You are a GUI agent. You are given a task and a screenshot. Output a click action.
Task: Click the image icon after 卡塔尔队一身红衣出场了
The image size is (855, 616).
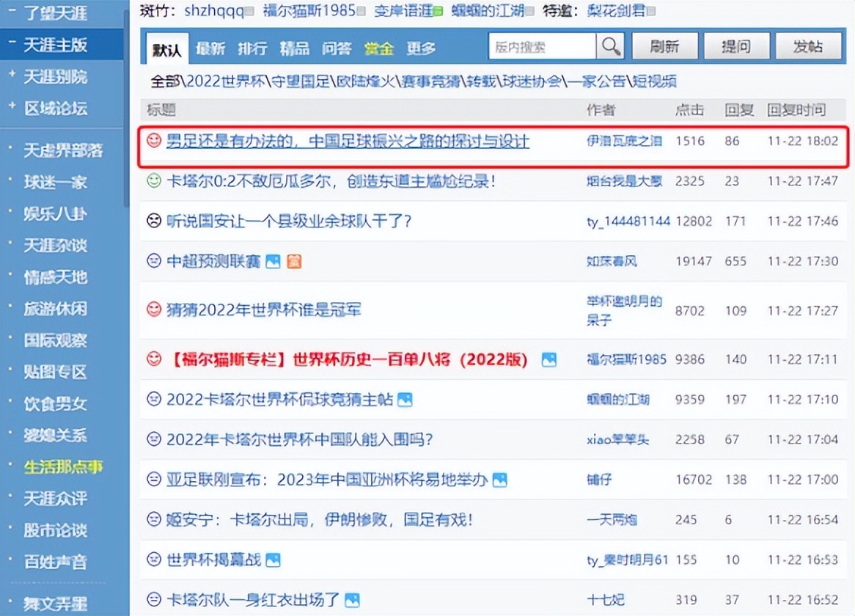(x=351, y=599)
